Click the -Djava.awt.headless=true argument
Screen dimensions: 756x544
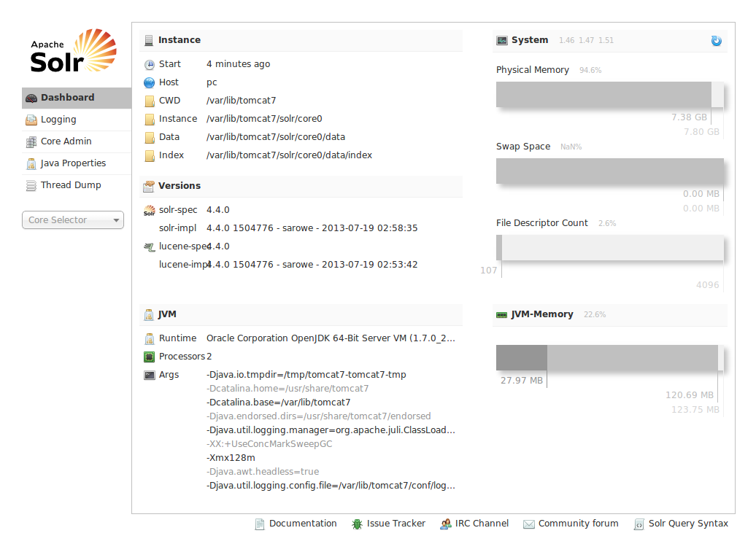pyautogui.click(x=263, y=472)
